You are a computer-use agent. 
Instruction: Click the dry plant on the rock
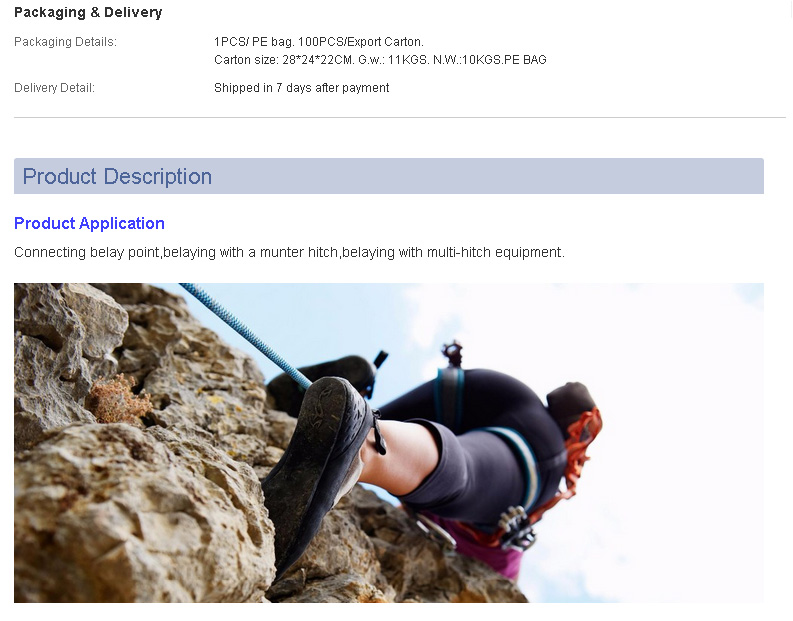(x=118, y=400)
